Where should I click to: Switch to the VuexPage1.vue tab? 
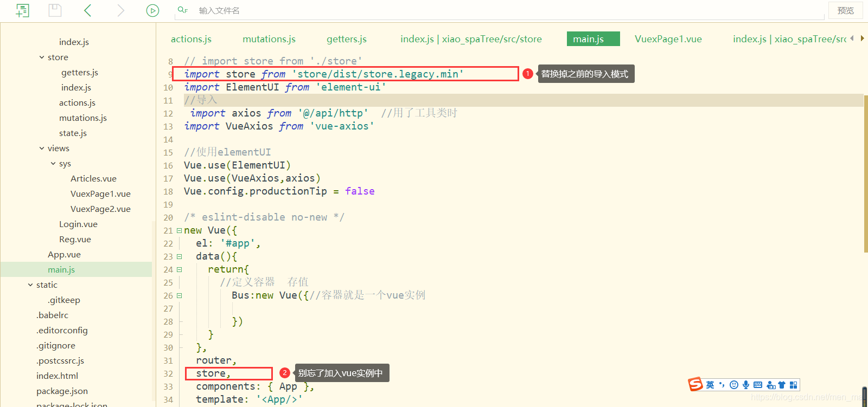668,39
